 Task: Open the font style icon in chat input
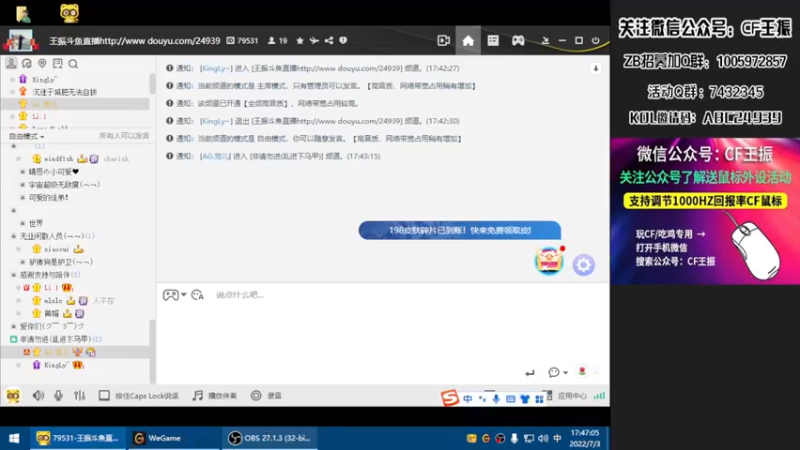click(x=197, y=295)
